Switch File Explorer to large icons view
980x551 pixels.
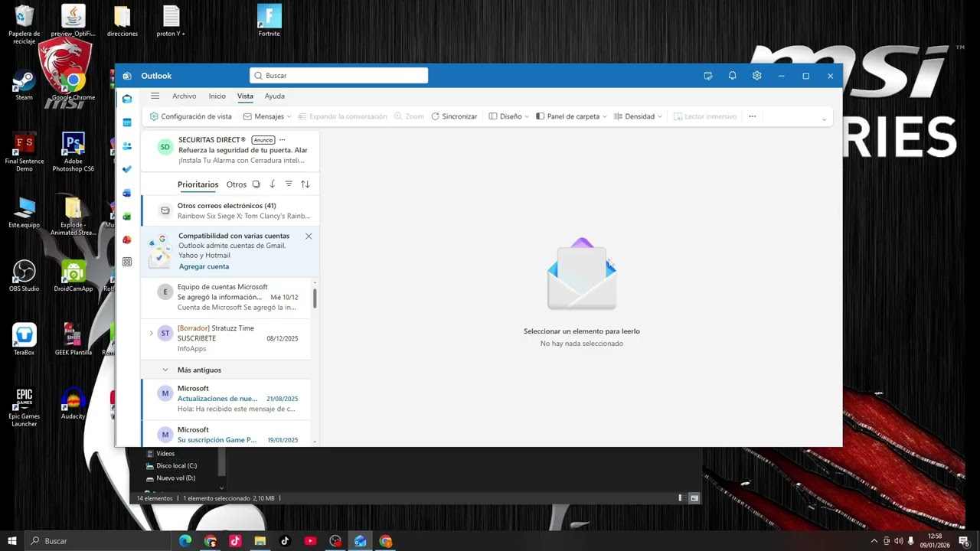click(x=694, y=498)
